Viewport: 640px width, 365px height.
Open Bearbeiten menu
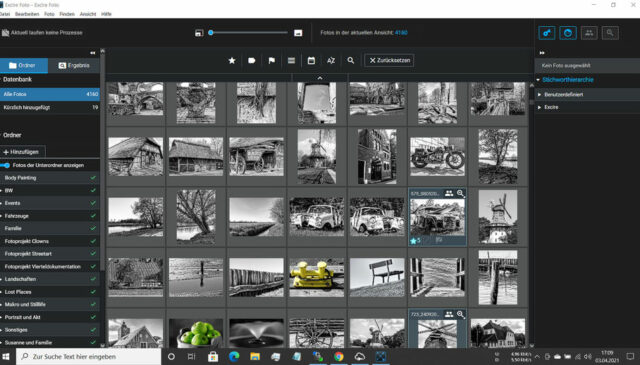[x=27, y=14]
